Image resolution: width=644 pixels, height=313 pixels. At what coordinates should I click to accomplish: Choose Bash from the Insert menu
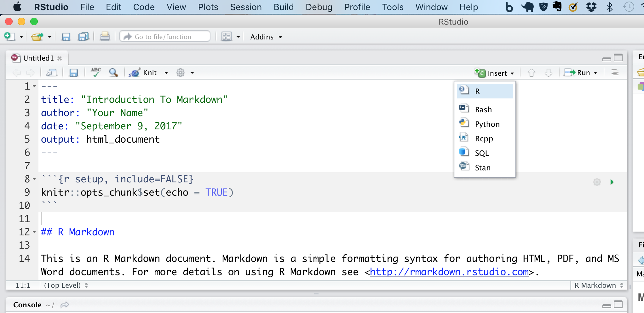pyautogui.click(x=485, y=109)
